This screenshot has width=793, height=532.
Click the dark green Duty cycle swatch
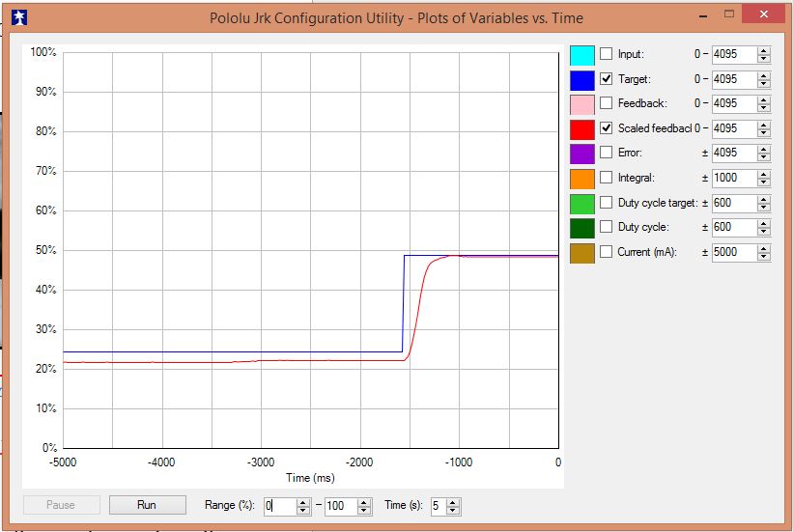[x=582, y=229]
